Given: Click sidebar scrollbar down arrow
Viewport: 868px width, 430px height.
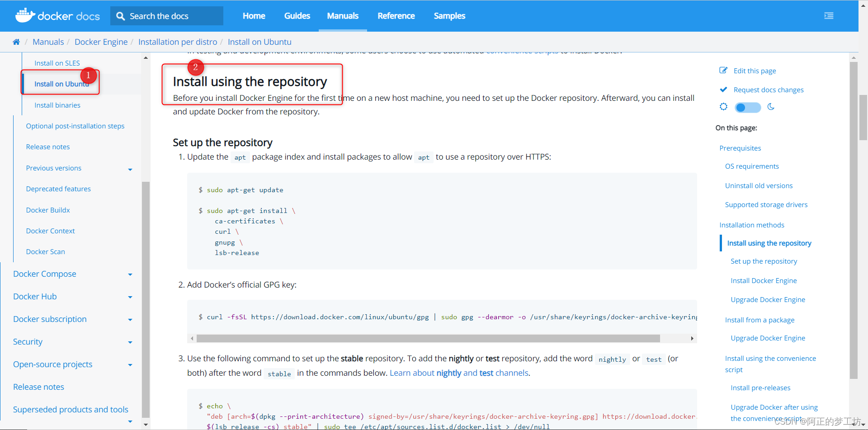Looking at the screenshot, I should [146, 425].
